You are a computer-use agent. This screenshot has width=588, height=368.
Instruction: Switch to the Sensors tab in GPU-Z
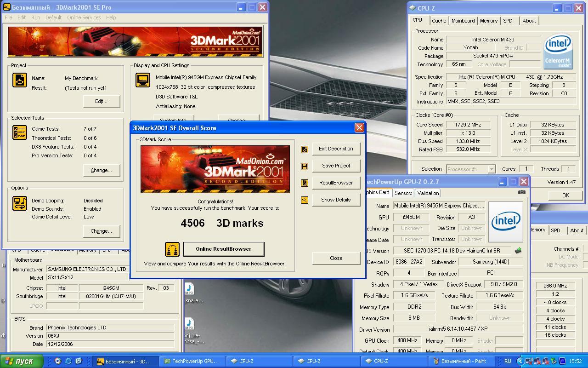point(403,193)
